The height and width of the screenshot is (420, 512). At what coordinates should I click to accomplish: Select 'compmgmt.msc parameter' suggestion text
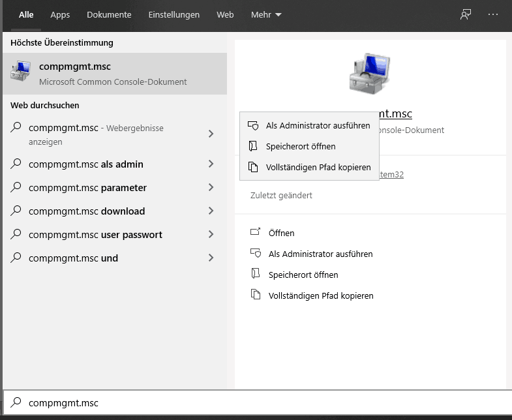click(87, 188)
